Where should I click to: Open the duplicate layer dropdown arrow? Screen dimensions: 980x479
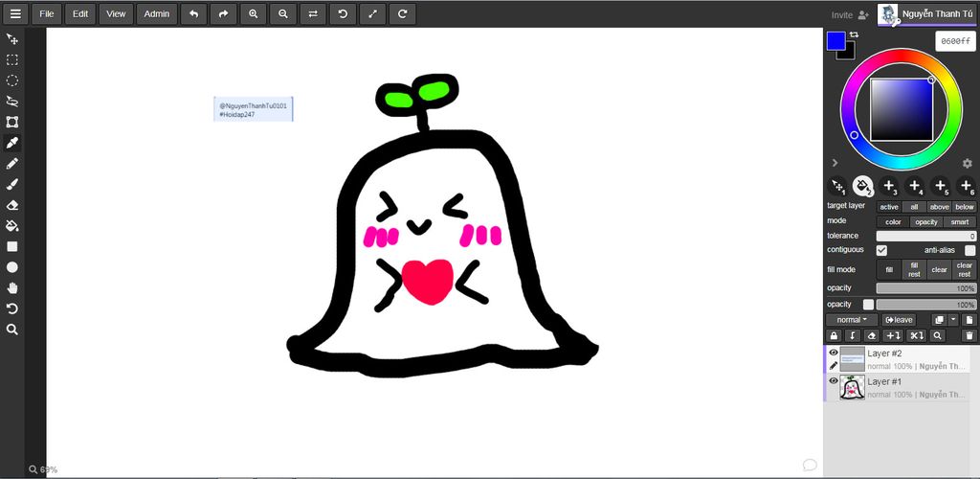click(x=953, y=320)
